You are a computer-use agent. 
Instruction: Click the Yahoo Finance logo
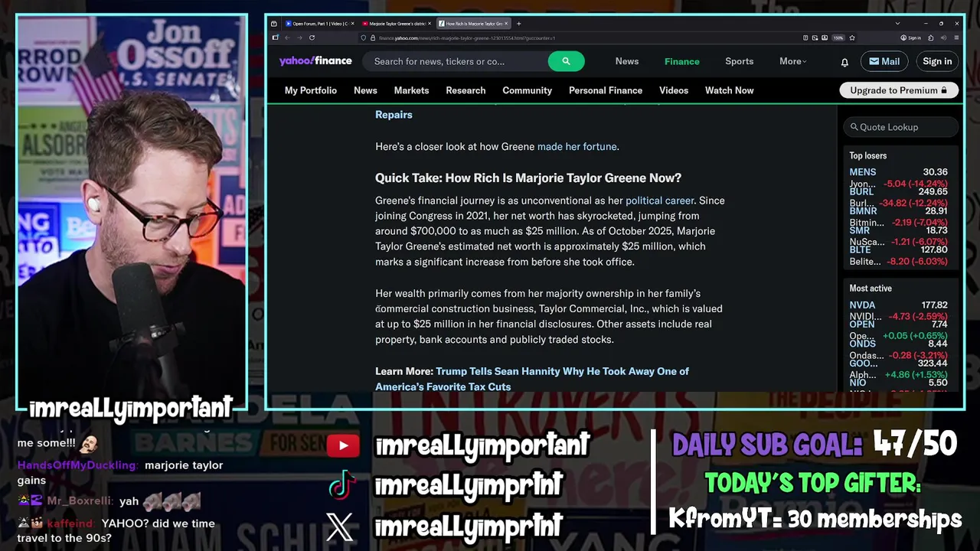coord(315,61)
